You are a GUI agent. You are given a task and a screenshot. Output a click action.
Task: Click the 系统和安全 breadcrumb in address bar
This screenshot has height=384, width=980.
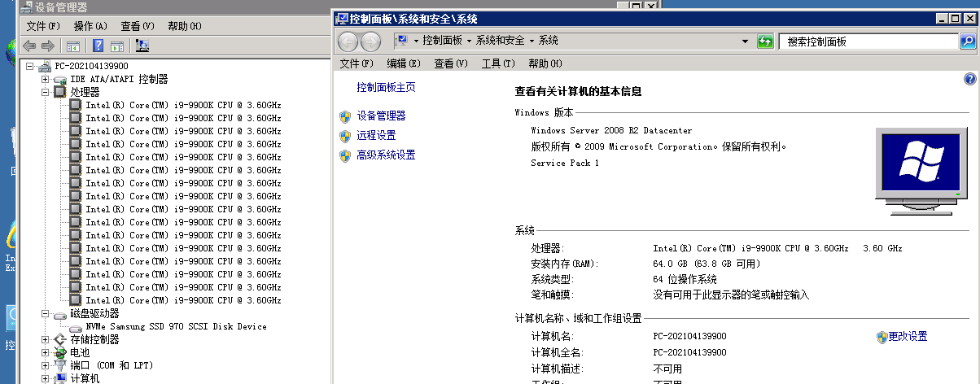click(x=501, y=41)
